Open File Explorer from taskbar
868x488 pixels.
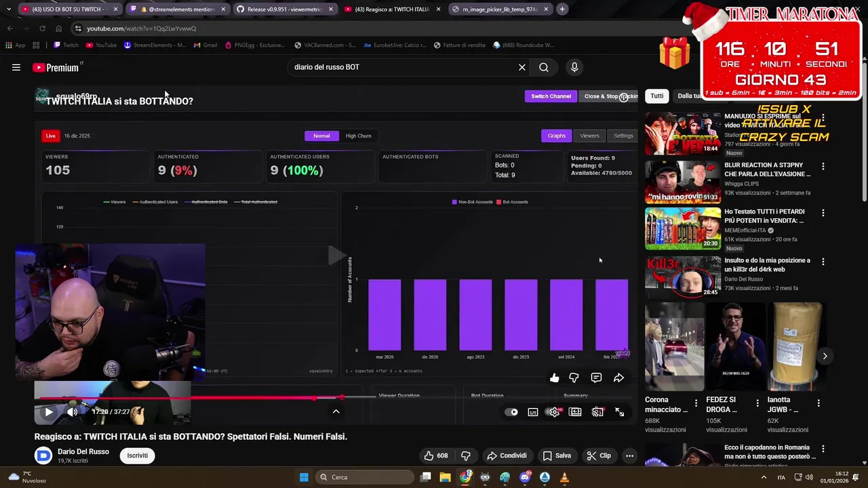[x=445, y=477]
